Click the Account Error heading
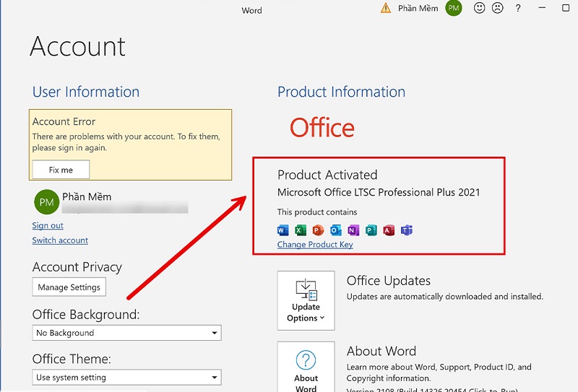Screen dimensions: 578x392 pyautogui.click(x=64, y=121)
